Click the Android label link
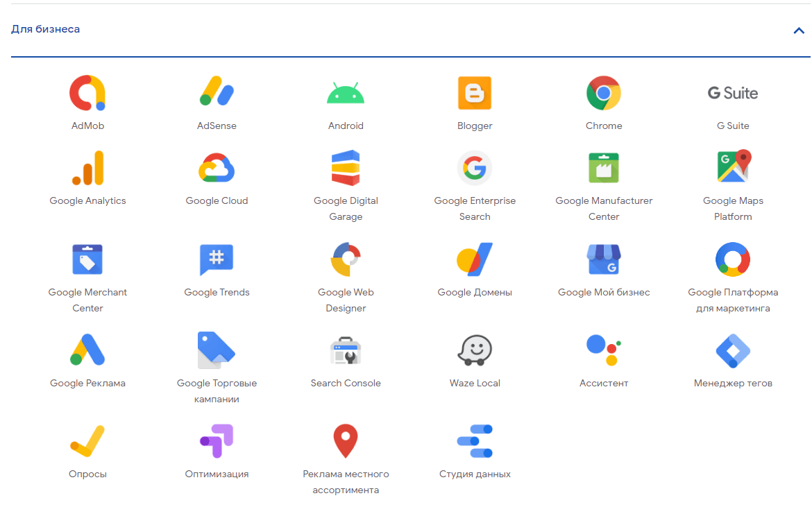Screen dimensions: 812x523 pos(346,126)
